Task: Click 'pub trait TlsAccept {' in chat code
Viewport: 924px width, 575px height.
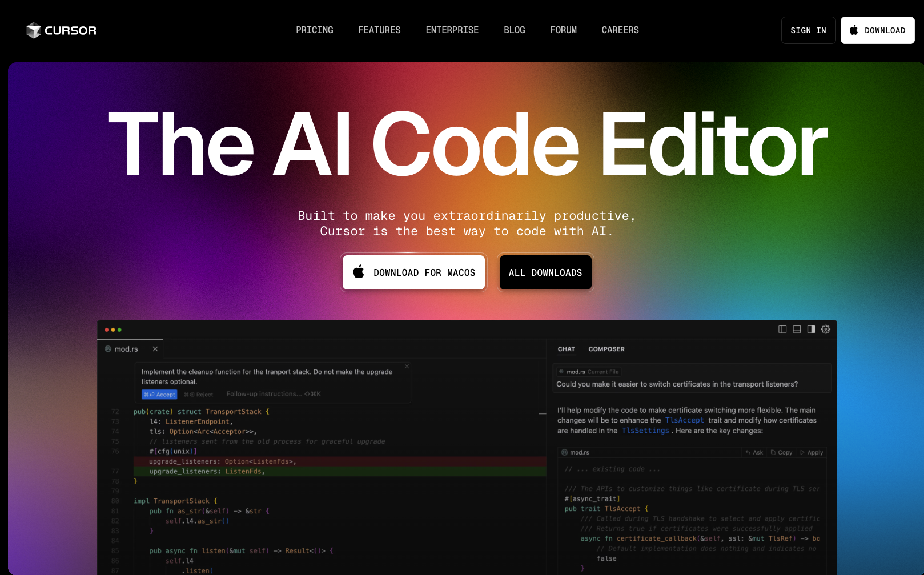Action: click(606, 509)
